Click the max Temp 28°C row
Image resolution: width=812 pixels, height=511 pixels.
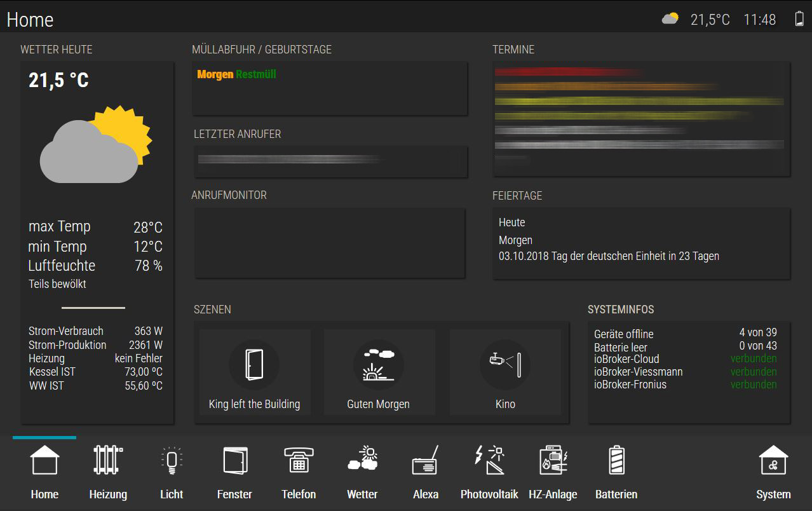click(x=95, y=227)
